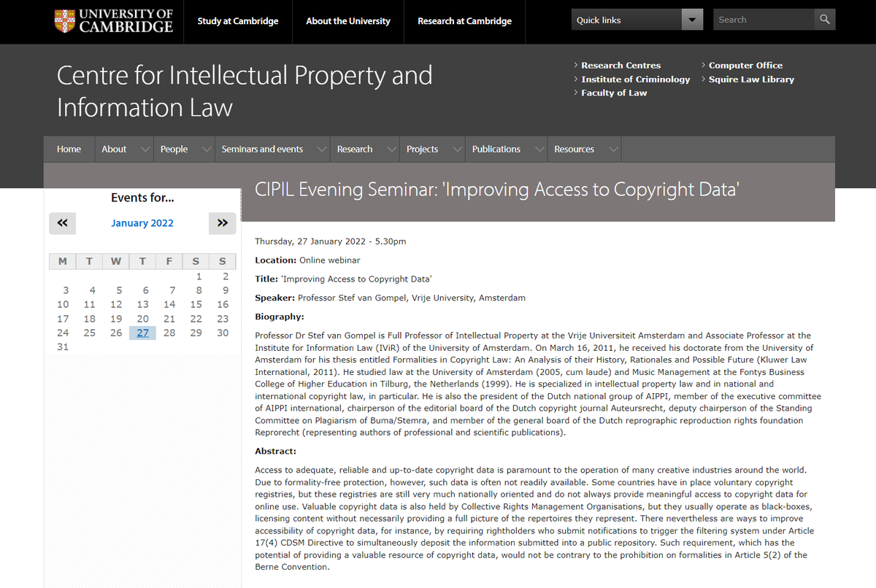The image size is (876, 588).
Task: Click day 16 in the calendar
Action: 223,304
